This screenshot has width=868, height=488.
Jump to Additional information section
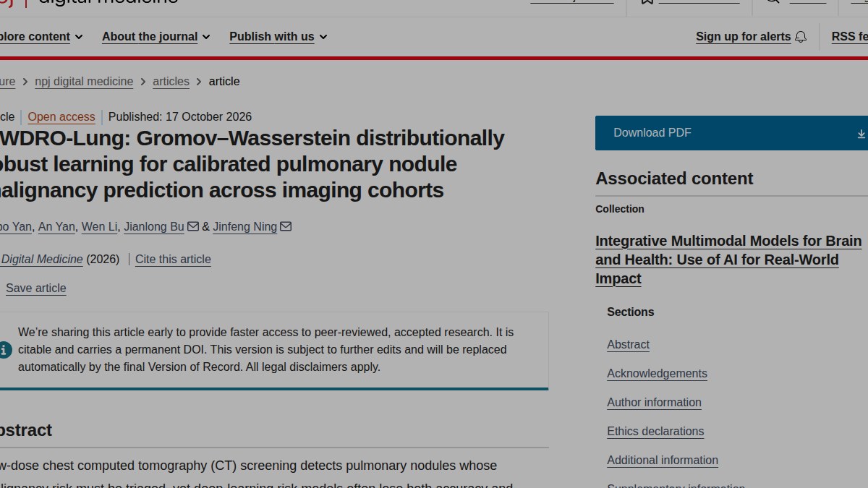tap(663, 461)
